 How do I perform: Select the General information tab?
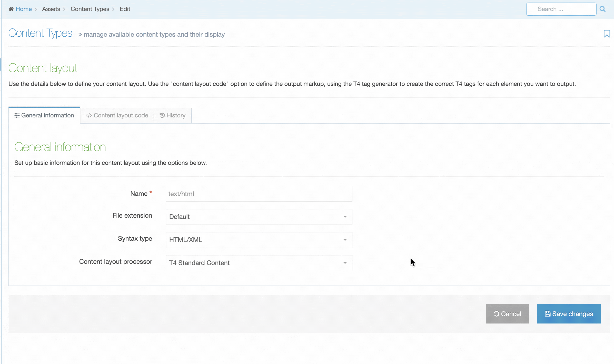click(47, 116)
